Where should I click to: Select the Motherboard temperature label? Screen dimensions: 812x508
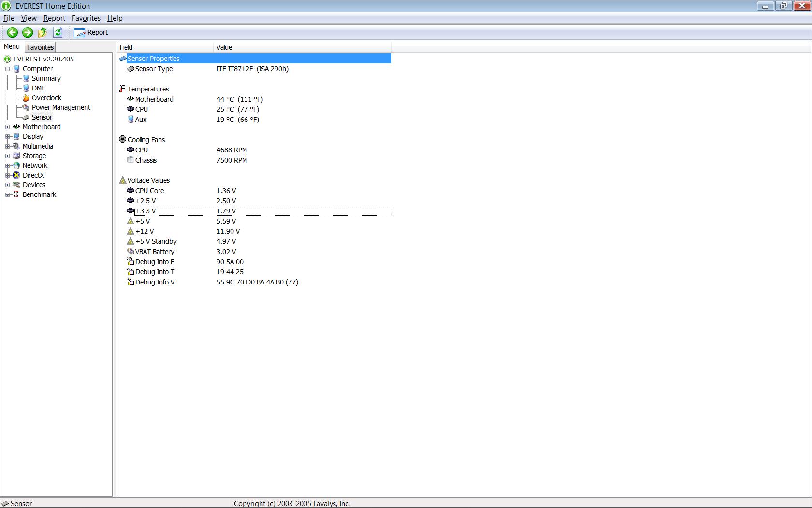pyautogui.click(x=154, y=99)
